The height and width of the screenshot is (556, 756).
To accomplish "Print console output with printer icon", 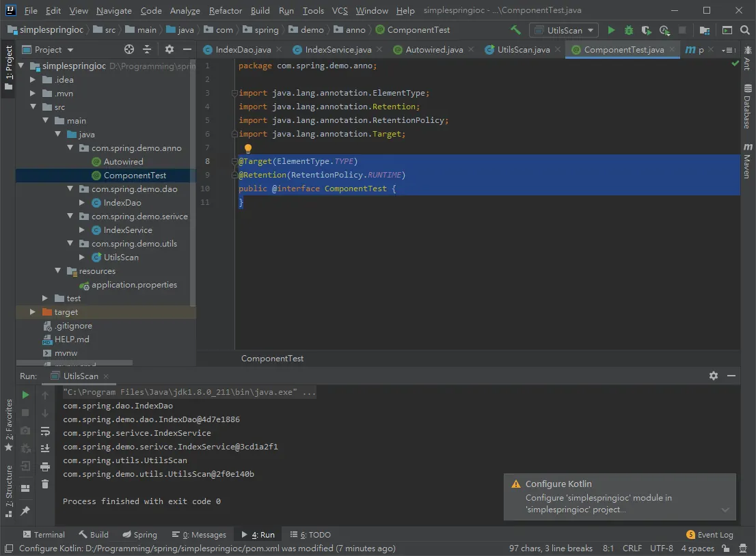I will 45,467.
